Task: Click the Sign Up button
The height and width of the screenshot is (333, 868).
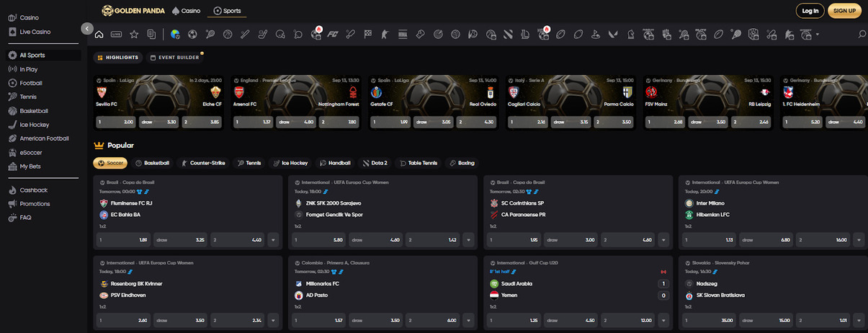Action: (844, 11)
